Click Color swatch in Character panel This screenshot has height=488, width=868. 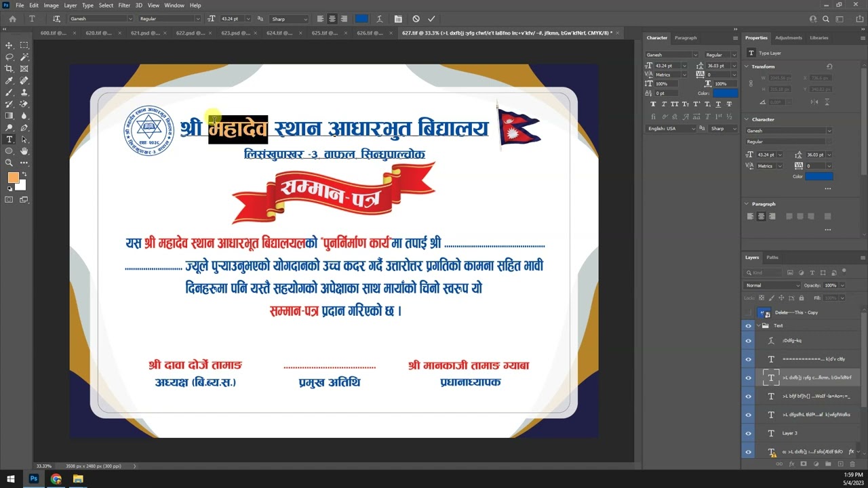[x=725, y=93]
